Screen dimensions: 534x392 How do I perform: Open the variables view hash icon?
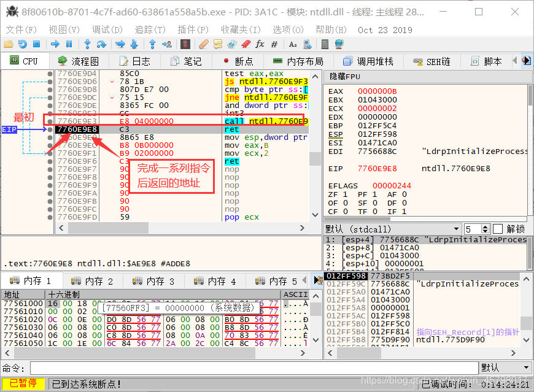pos(274,44)
